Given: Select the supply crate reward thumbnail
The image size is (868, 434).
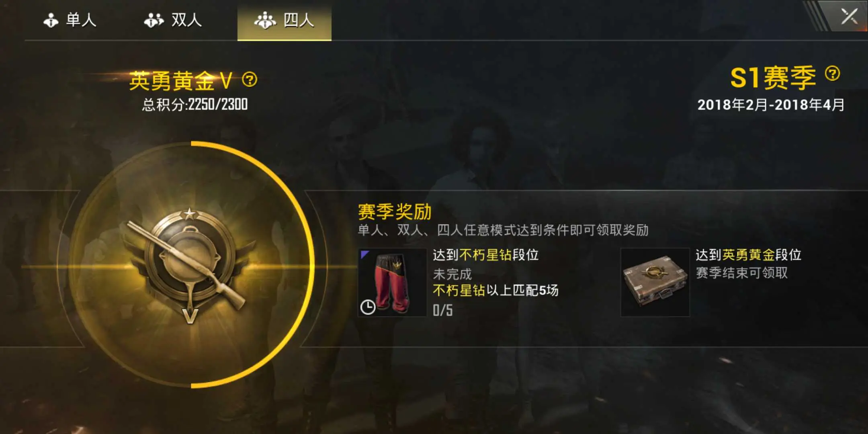Looking at the screenshot, I should [x=655, y=283].
